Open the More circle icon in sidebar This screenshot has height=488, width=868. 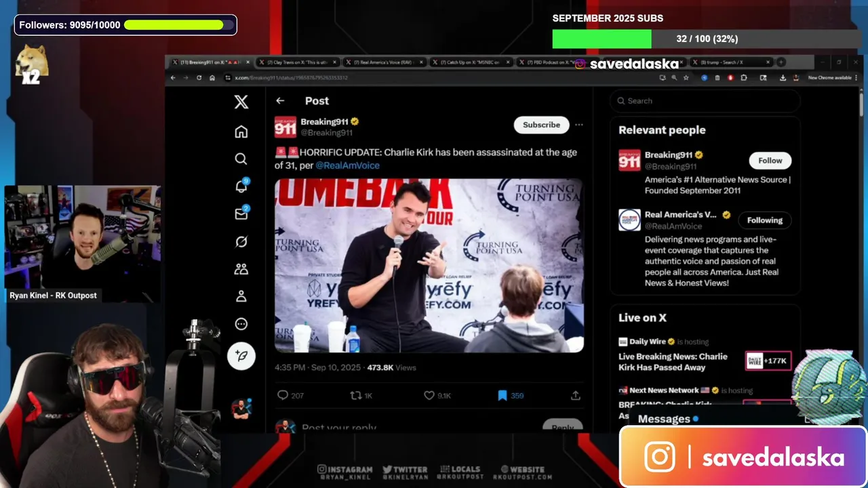point(241,324)
